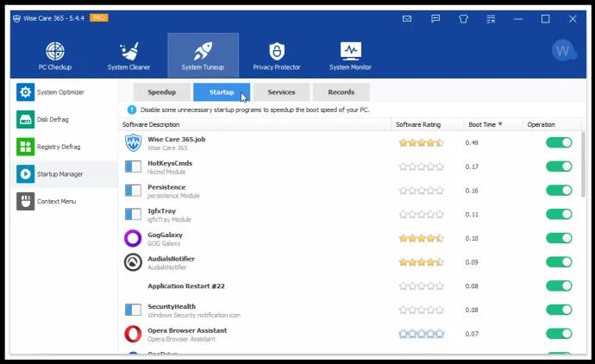The height and width of the screenshot is (364, 595).
Task: Click the AudialsNotifier app icon
Action: click(x=133, y=262)
